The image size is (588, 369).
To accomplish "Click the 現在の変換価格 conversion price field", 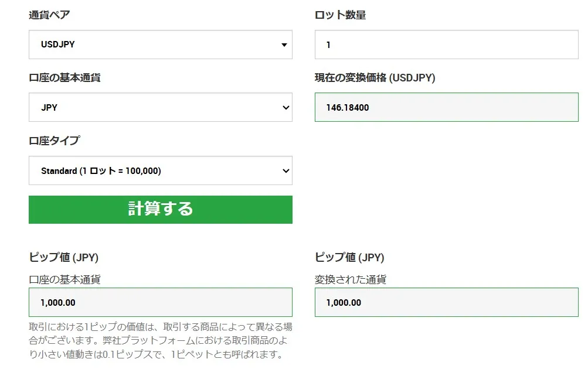I will [x=446, y=107].
